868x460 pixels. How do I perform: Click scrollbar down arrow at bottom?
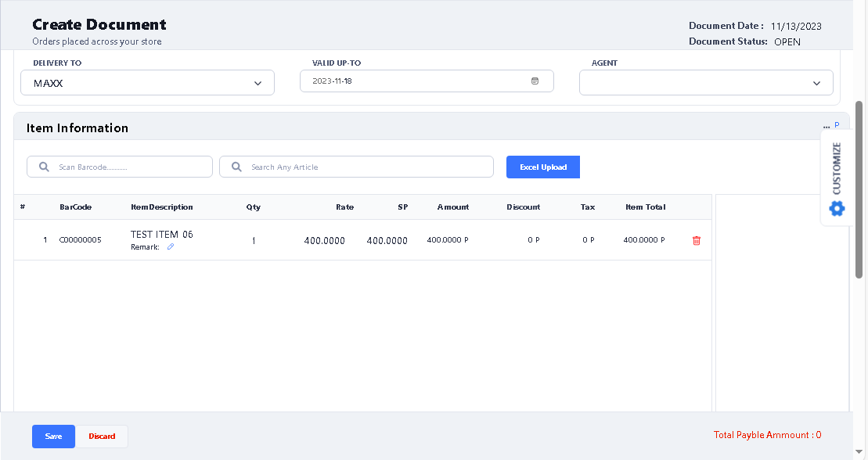click(x=859, y=451)
